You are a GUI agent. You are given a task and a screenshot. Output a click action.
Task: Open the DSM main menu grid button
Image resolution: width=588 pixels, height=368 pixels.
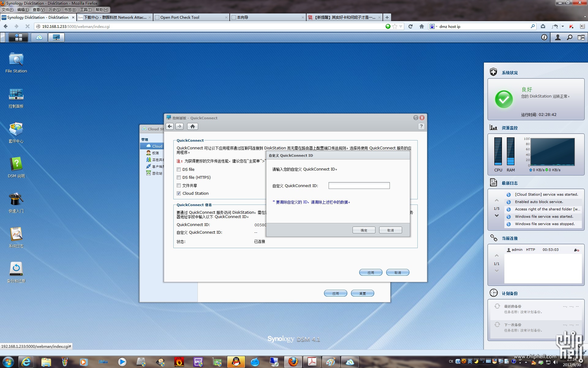tap(18, 37)
